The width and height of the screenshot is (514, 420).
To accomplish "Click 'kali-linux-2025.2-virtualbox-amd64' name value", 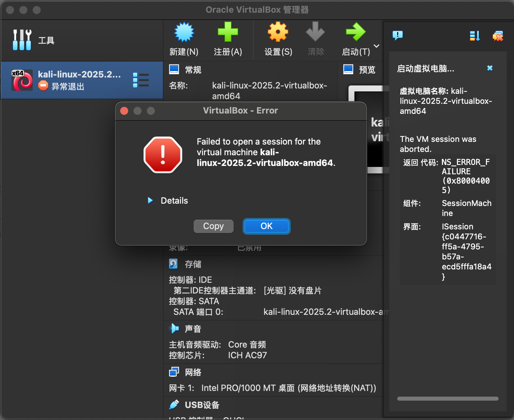I will pyautogui.click(x=270, y=90).
